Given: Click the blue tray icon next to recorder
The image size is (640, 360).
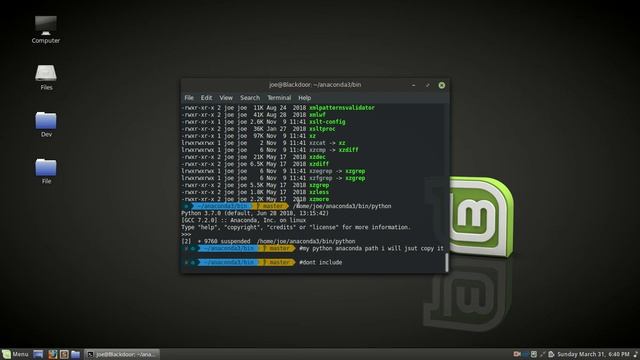Looking at the screenshot, I should 525,354.
